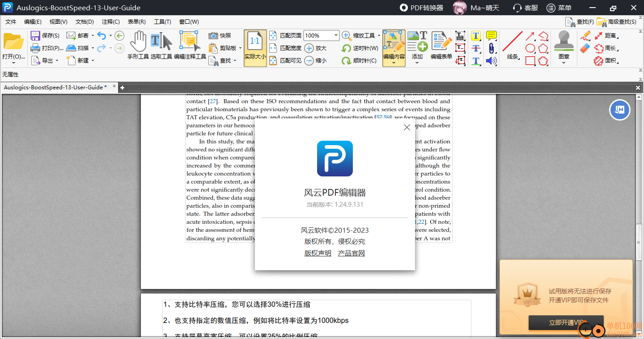Take a snapshot with the camera icon
Screen dimensions: 644x339
pos(213,35)
